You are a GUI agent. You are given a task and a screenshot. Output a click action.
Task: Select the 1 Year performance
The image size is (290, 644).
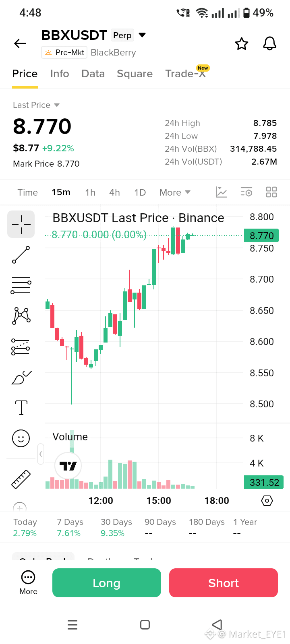245,527
